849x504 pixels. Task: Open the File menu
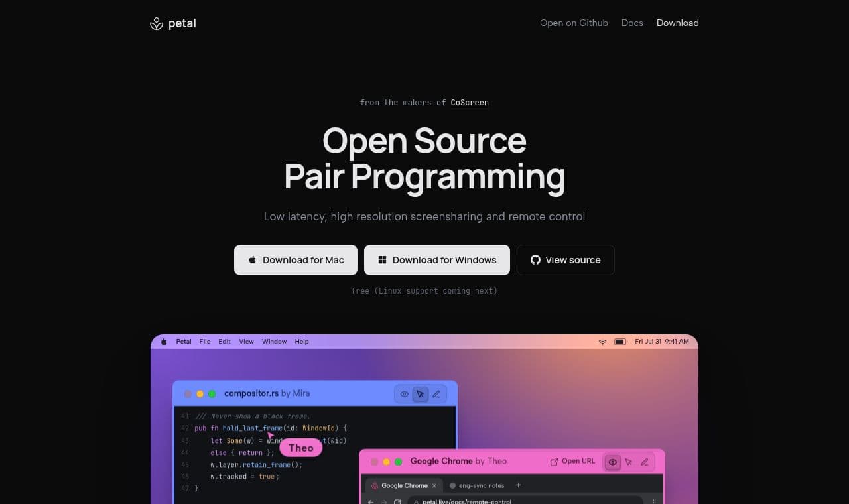click(205, 342)
